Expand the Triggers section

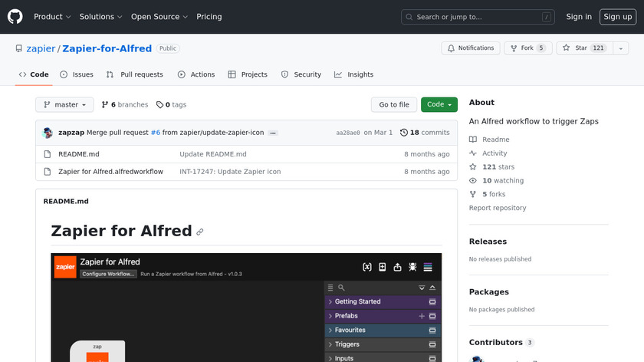[x=383, y=344]
